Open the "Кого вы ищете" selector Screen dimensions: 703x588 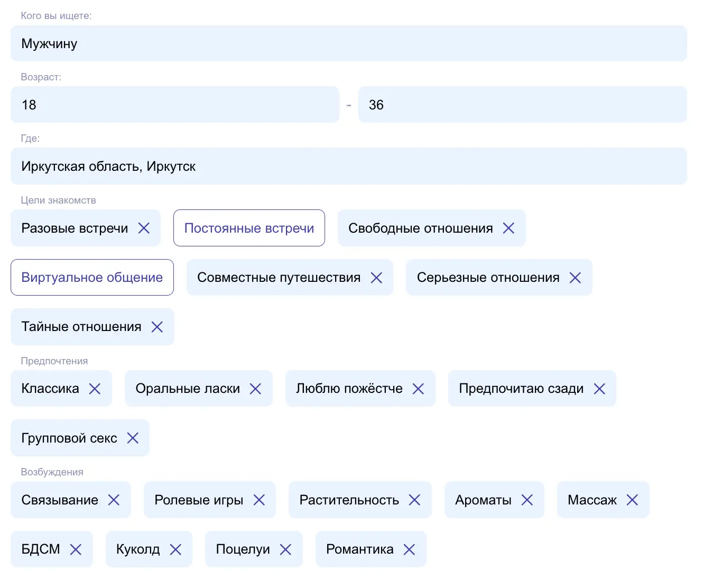pyautogui.click(x=349, y=43)
